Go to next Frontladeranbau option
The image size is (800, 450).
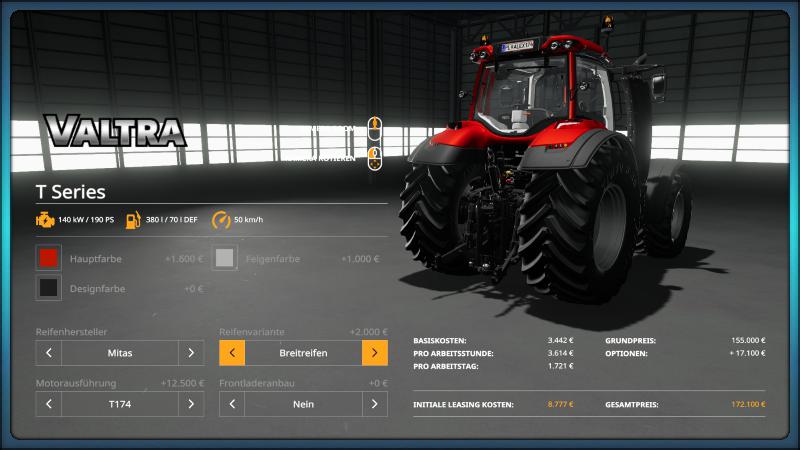(375, 404)
